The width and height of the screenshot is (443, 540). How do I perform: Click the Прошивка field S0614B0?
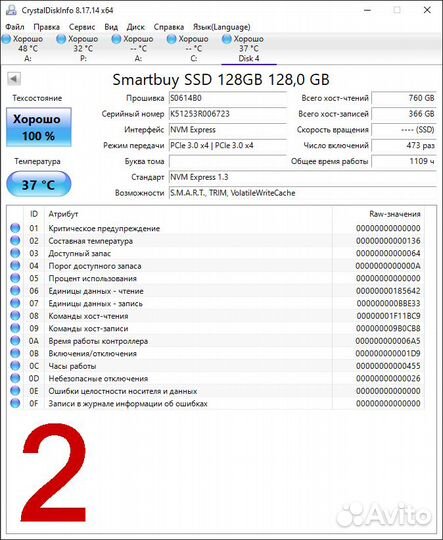coord(228,98)
